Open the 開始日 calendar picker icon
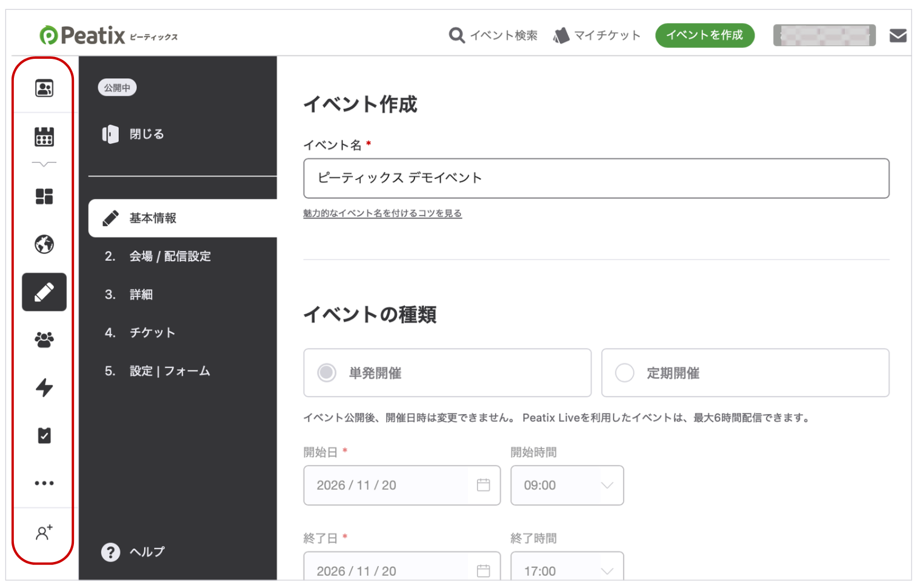920x588 pixels. coord(483,485)
